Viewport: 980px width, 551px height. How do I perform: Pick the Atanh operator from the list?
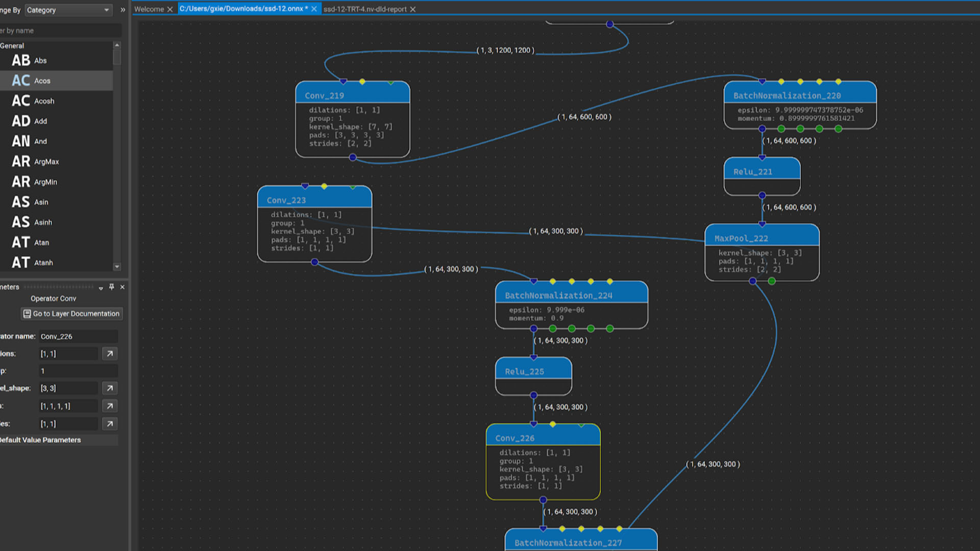click(43, 263)
